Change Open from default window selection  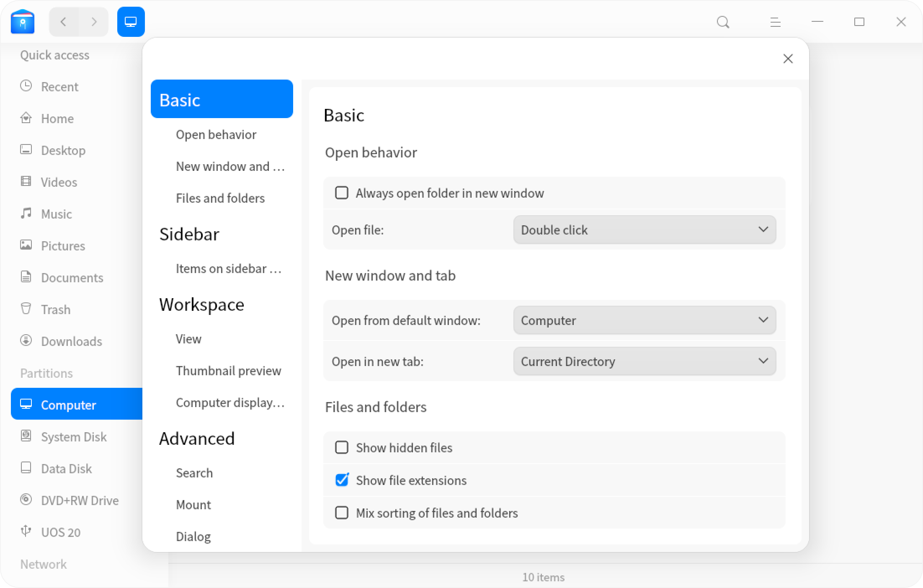(645, 320)
